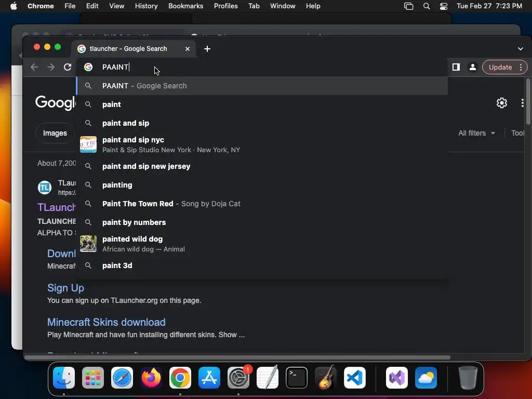This screenshot has width=532, height=399.
Task: Open the Window menu
Action: tap(283, 6)
